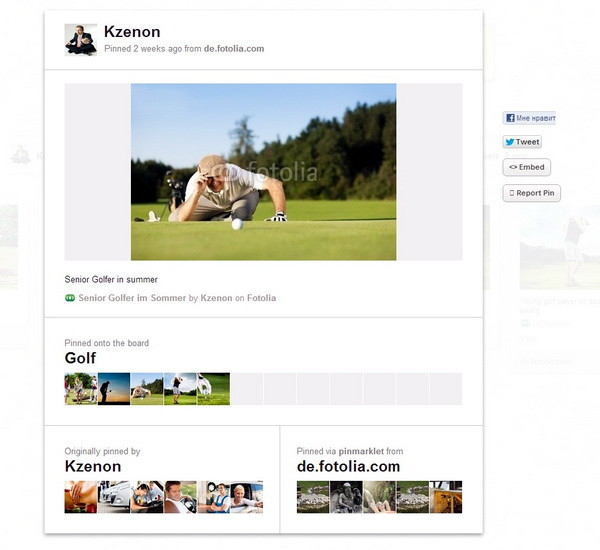Viewport: 600px width, 550px height.
Task: Open the Golf board title
Action: 80,358
